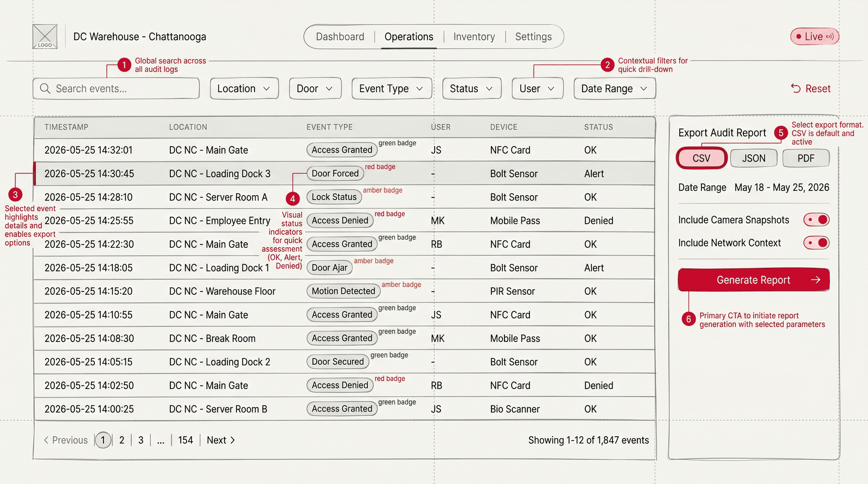Viewport: 868px width, 484px height.
Task: Click the Live status indicator badge
Action: pyautogui.click(x=814, y=36)
